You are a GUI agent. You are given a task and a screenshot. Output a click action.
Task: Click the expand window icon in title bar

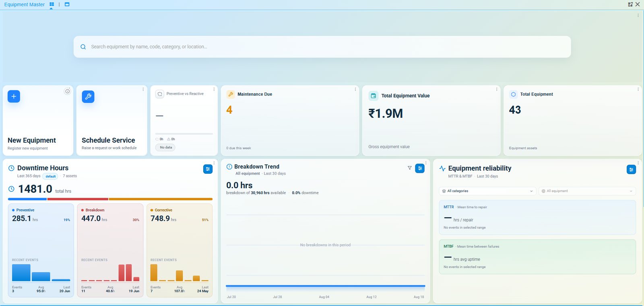pos(630,4)
